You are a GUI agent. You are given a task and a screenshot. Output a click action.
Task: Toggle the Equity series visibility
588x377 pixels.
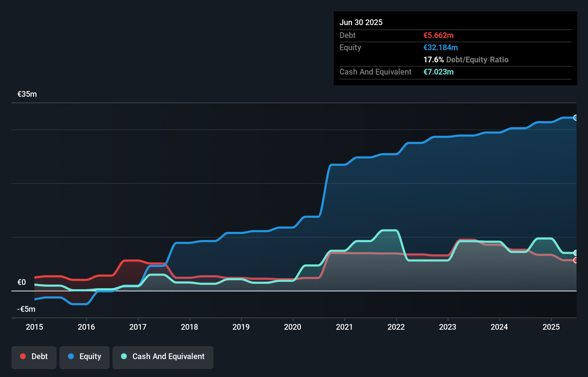click(x=84, y=357)
